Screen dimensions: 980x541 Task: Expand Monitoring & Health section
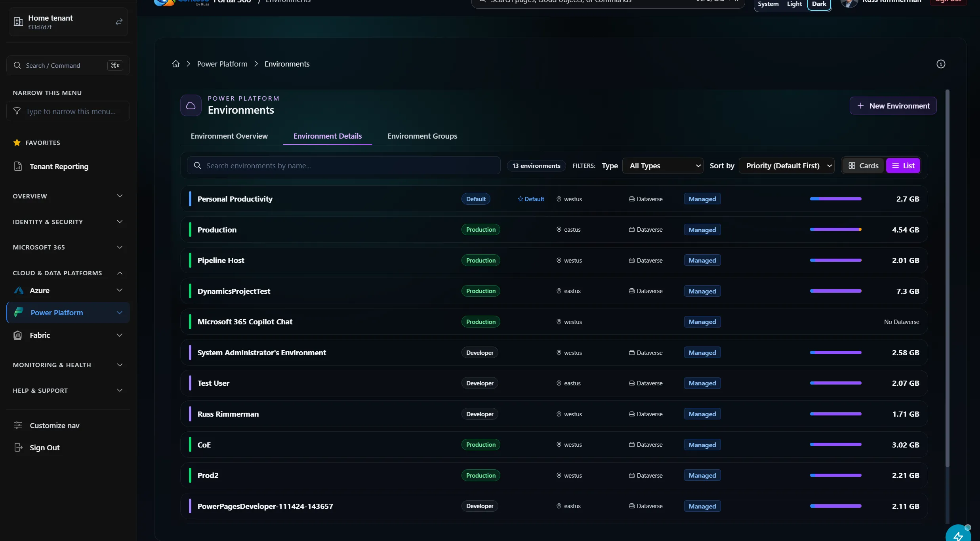pos(68,365)
